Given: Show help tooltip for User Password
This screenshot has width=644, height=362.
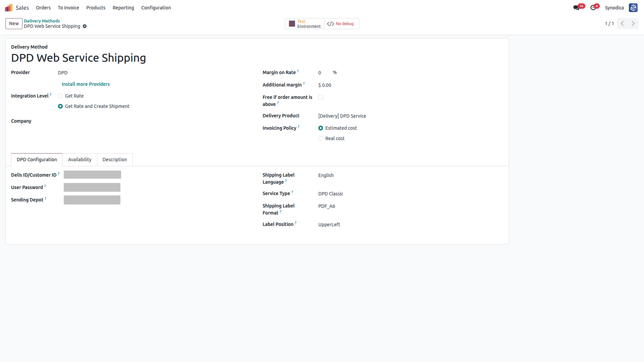Looking at the screenshot, I should click(45, 186).
